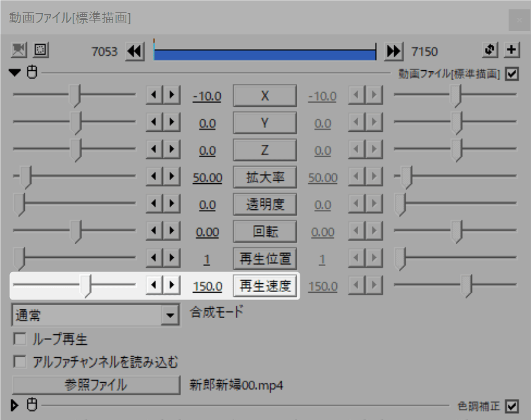This screenshot has height=420, width=531.
Task: Collapse the section with the ▼ triangle
Action: point(13,73)
